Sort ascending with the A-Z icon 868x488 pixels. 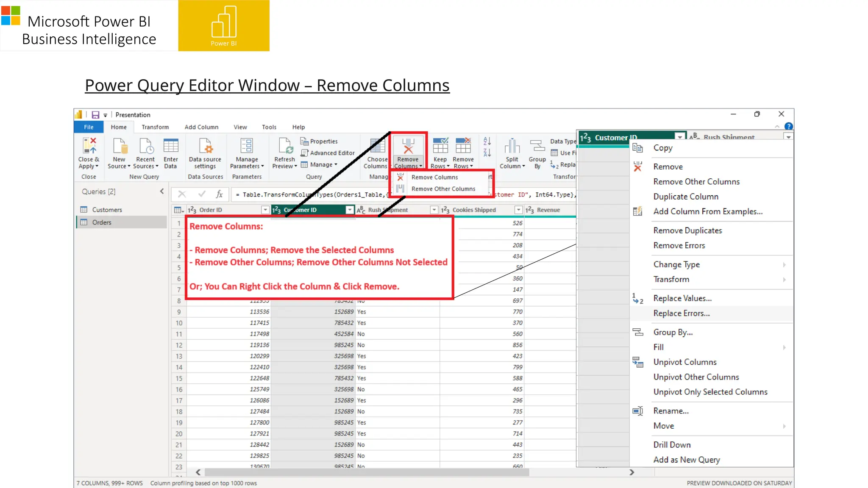click(x=487, y=141)
